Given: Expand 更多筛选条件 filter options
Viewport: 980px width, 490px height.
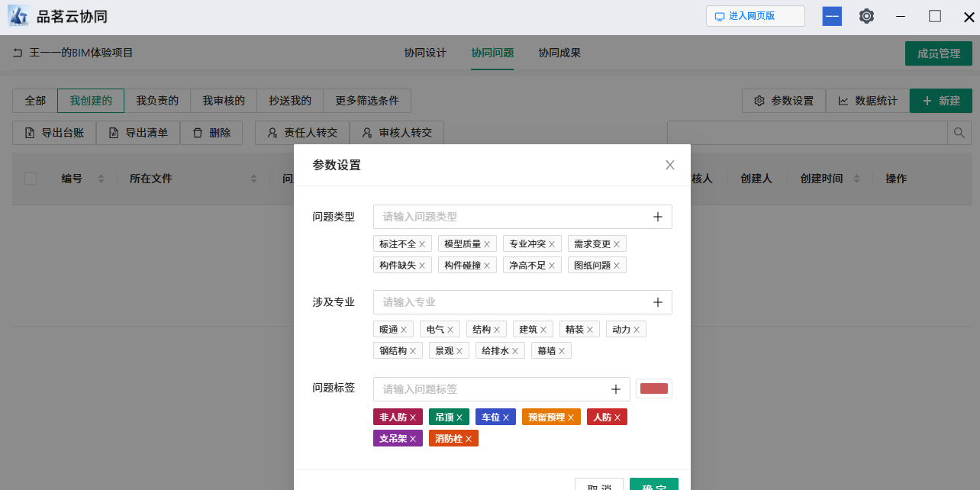Looking at the screenshot, I should pos(367,101).
